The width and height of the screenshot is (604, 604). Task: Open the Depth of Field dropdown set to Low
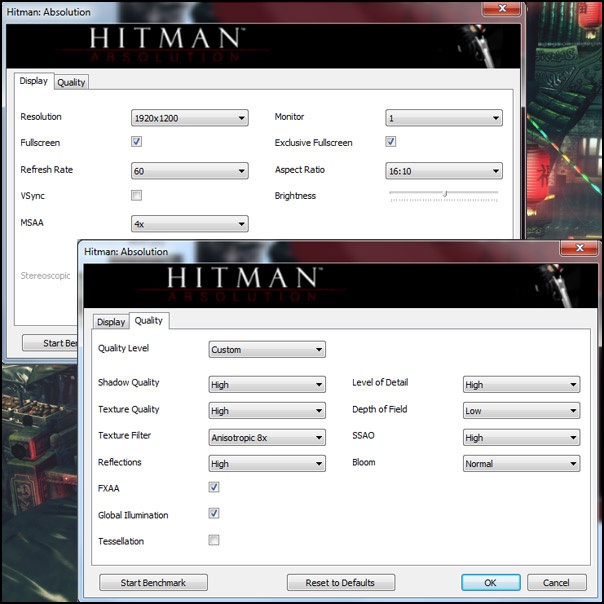coord(521,411)
